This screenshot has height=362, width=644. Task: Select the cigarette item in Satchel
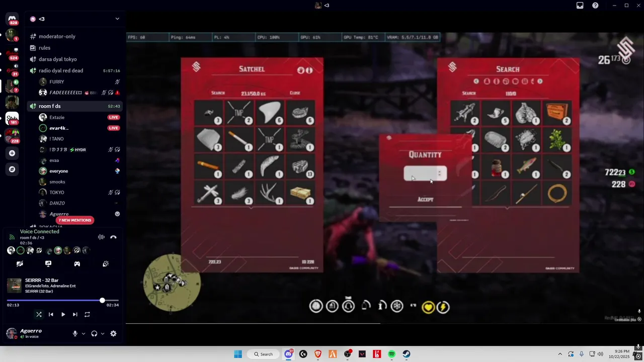coord(239,139)
